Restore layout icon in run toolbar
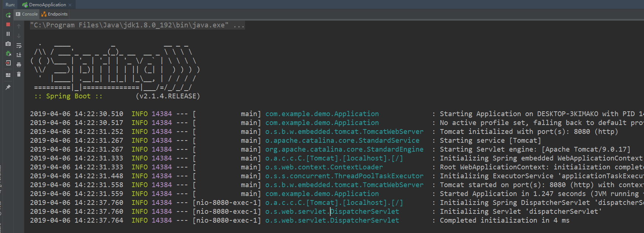This screenshot has height=233, width=644. click(8, 75)
